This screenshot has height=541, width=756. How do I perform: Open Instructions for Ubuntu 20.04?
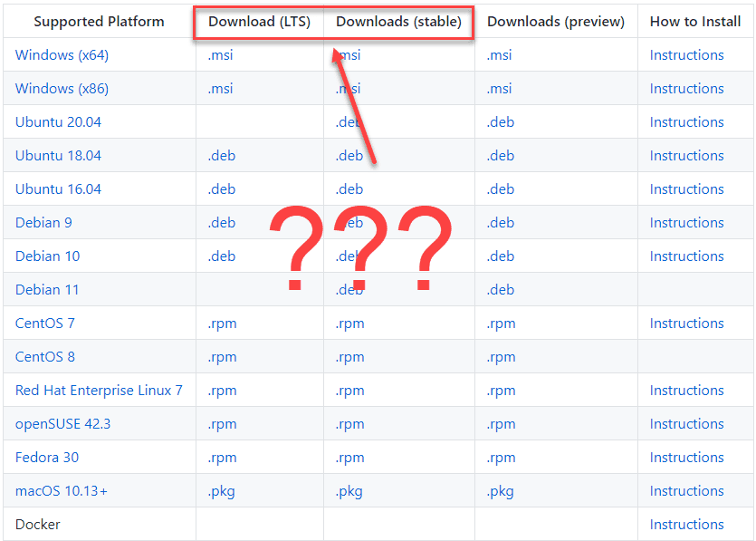coord(686,122)
